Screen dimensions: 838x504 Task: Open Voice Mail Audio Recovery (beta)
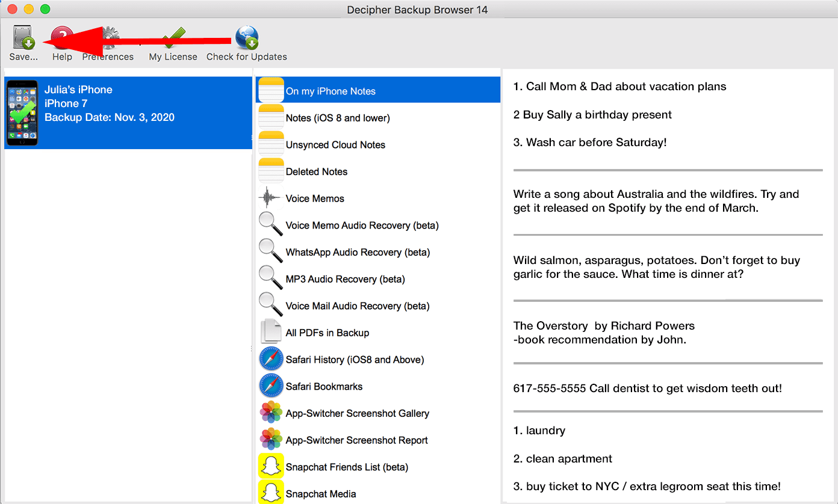pos(358,306)
